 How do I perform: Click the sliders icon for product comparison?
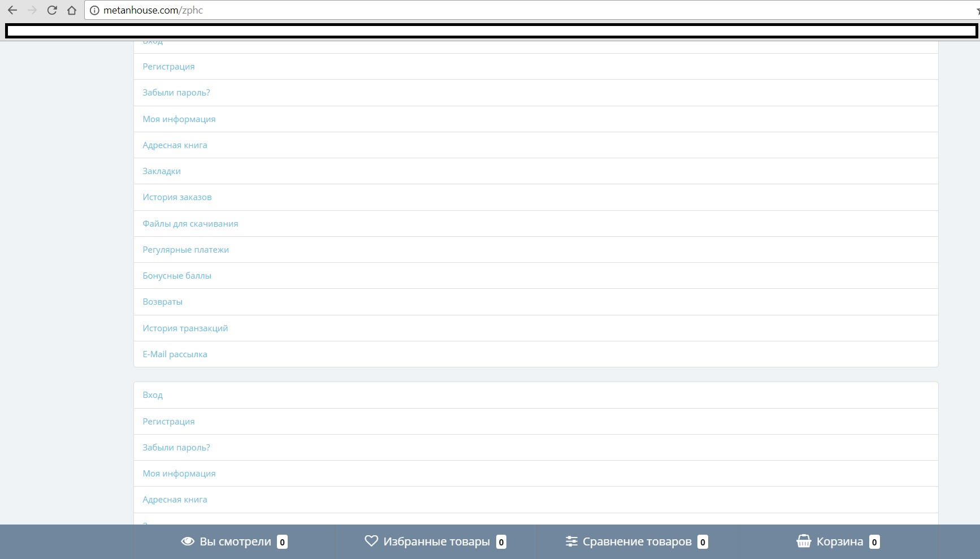(x=571, y=541)
